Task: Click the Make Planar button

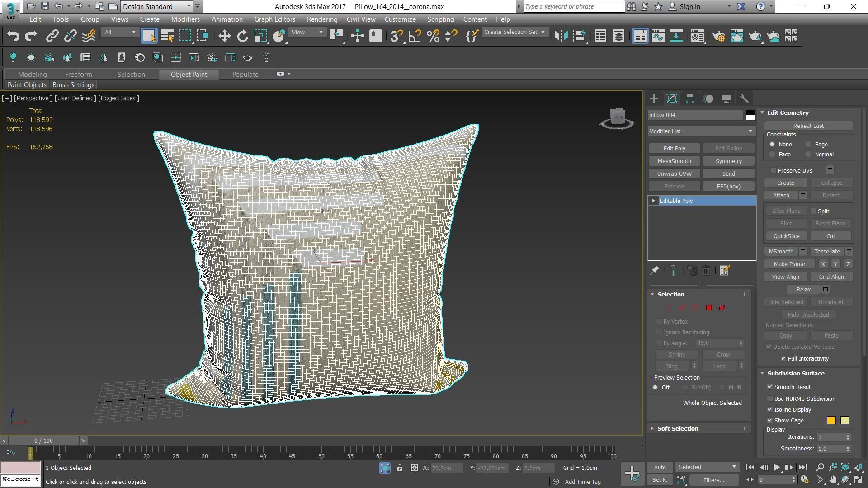Action: [x=789, y=264]
